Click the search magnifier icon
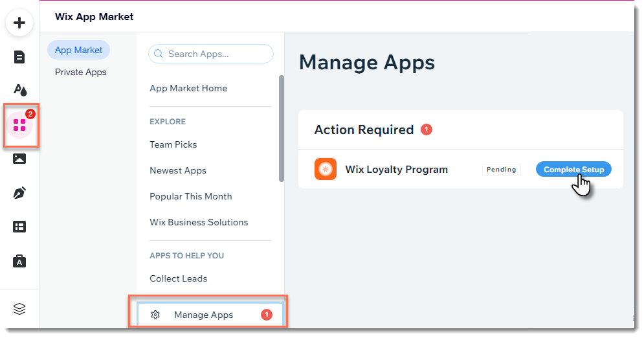 point(158,54)
